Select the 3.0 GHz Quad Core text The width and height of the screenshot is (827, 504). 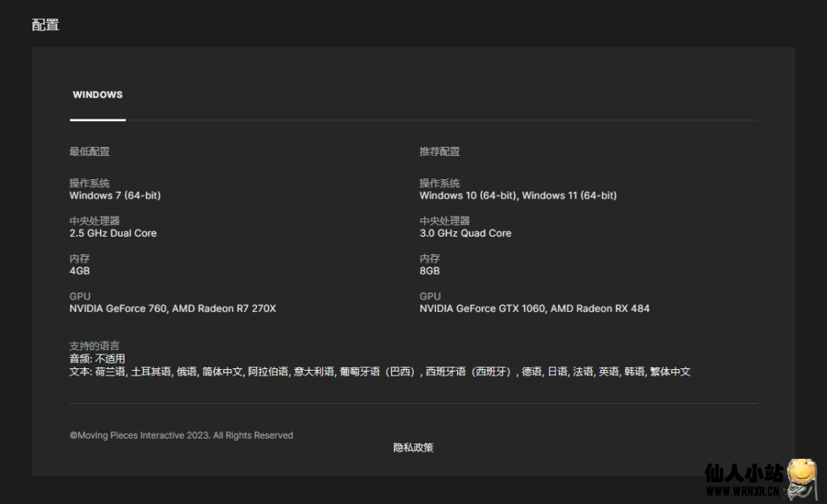coord(465,233)
